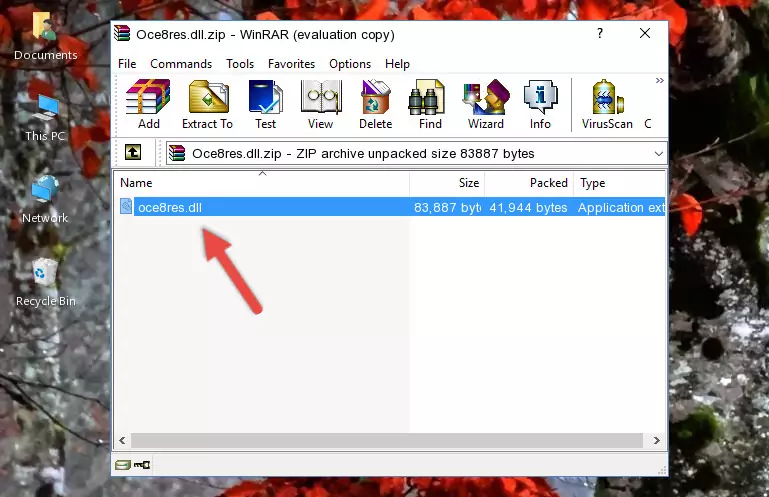Select the oce8res.dll file row
Screen dimensions: 769x497
(x=390, y=207)
